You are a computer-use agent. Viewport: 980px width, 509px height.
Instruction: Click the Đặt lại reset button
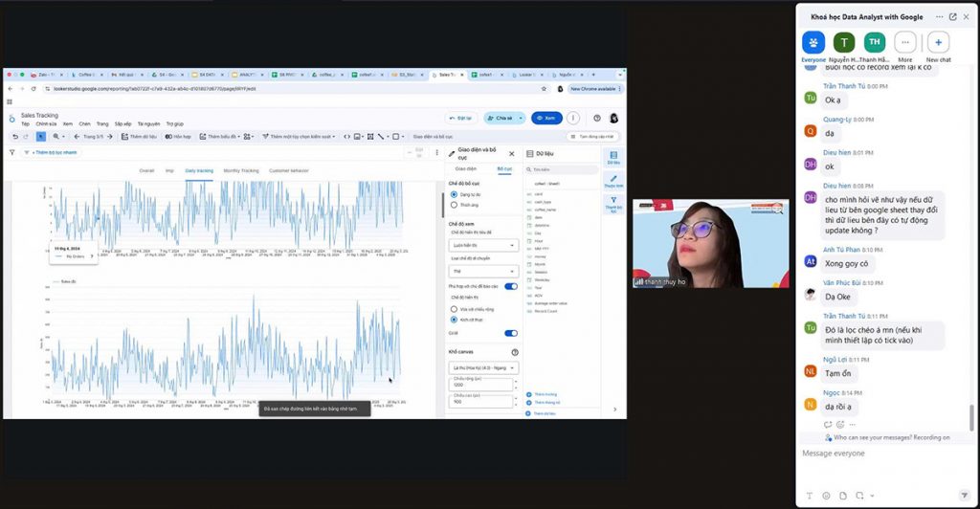460,118
